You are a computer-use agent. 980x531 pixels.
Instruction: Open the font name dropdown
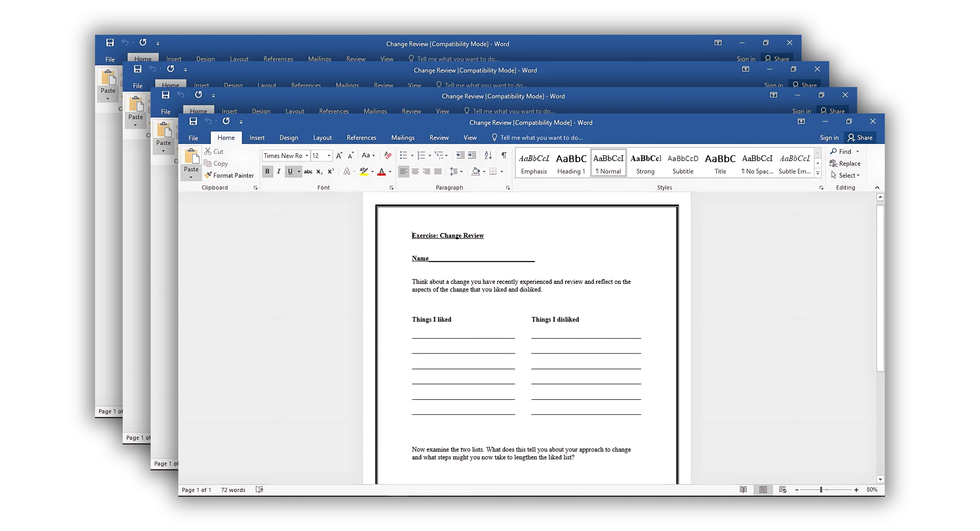pyautogui.click(x=307, y=156)
